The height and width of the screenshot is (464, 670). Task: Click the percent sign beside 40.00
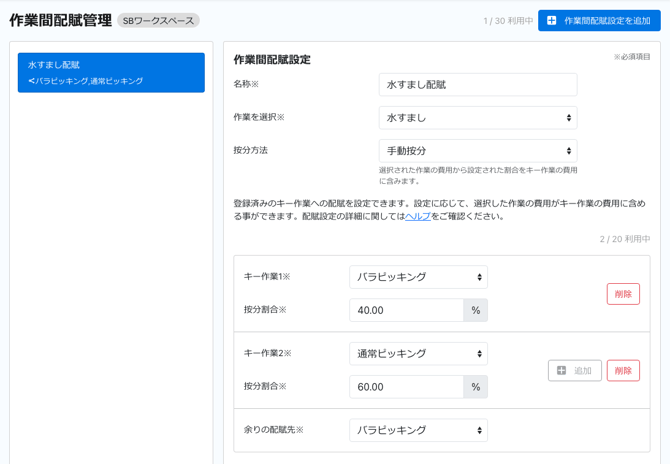476,310
